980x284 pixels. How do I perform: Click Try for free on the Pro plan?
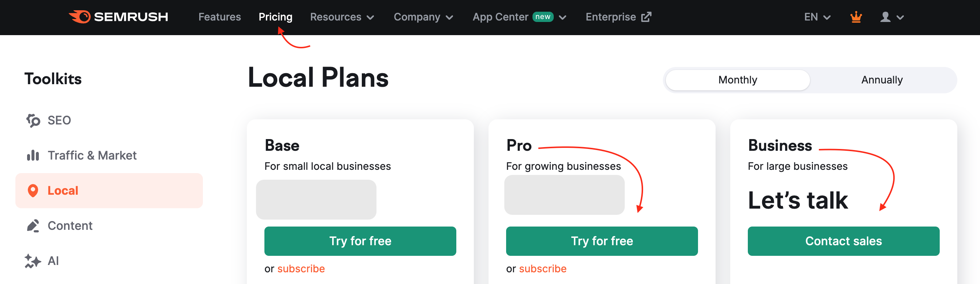[x=601, y=241]
